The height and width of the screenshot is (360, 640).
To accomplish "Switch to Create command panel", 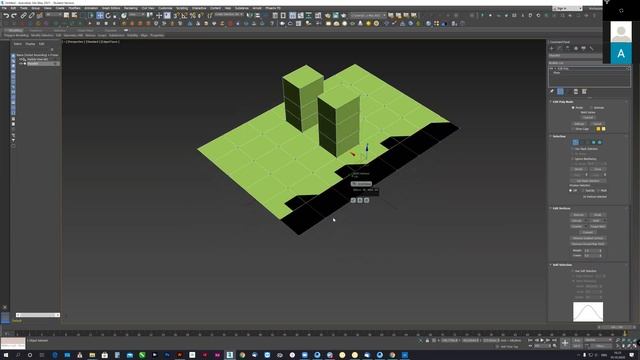I will [x=552, y=49].
